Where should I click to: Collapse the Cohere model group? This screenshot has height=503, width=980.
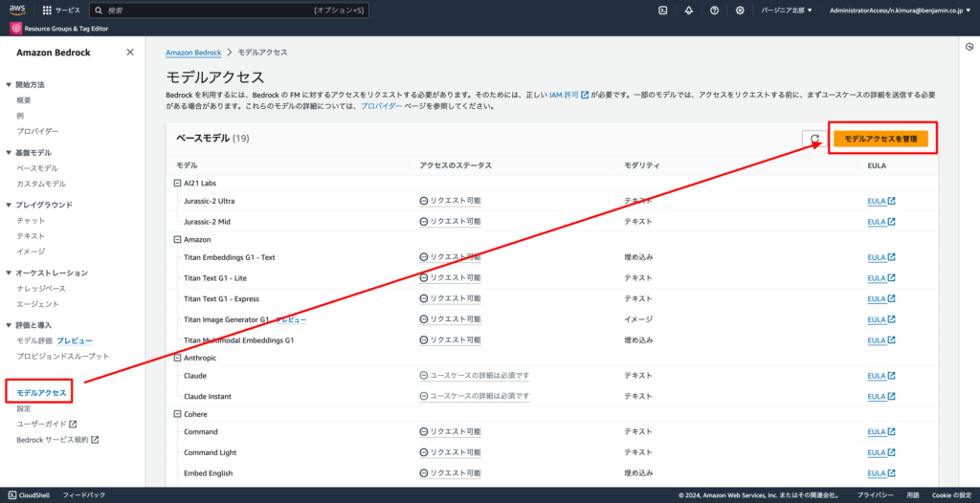point(177,414)
